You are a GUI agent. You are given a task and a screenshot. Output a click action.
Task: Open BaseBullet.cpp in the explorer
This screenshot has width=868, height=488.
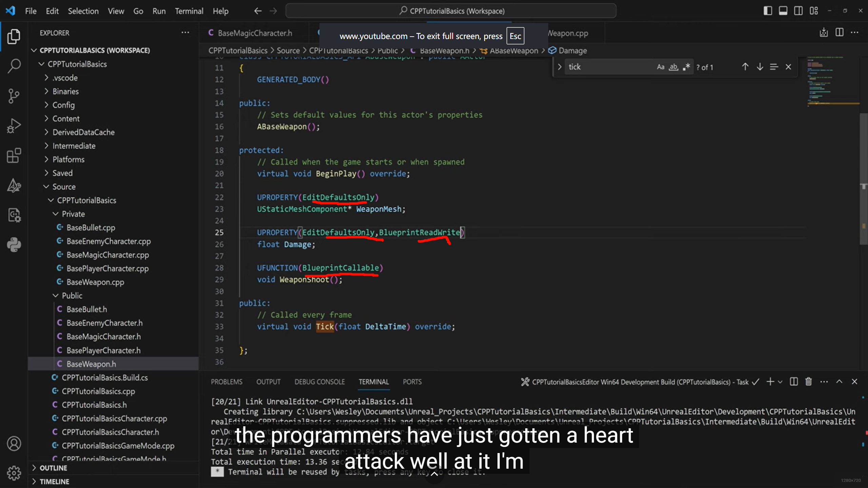click(91, 228)
